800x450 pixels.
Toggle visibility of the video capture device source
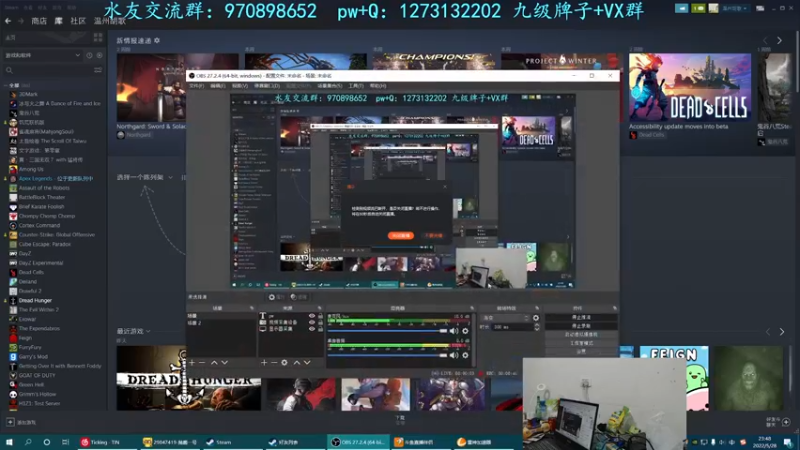pos(312,322)
